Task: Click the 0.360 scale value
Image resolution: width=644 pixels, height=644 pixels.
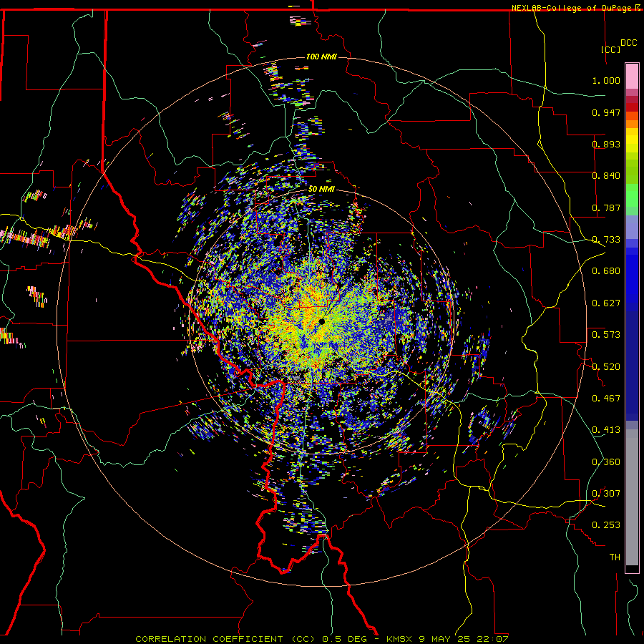Action: coord(606,462)
